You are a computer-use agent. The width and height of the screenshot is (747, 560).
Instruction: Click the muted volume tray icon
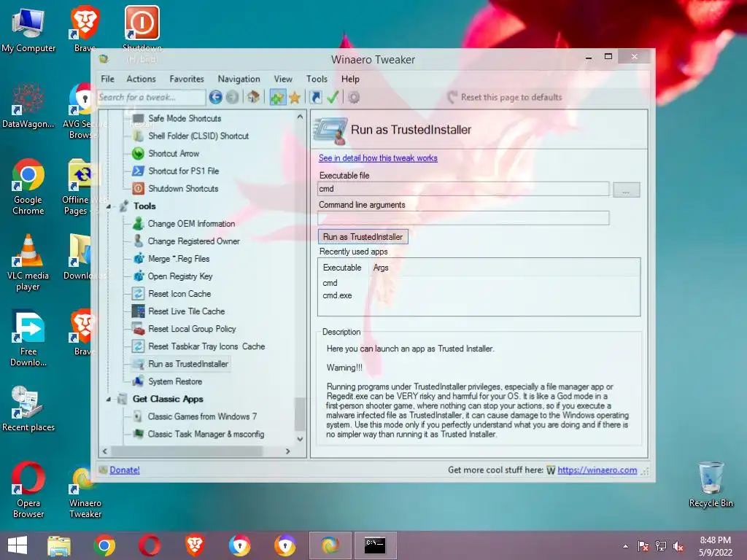tap(678, 546)
